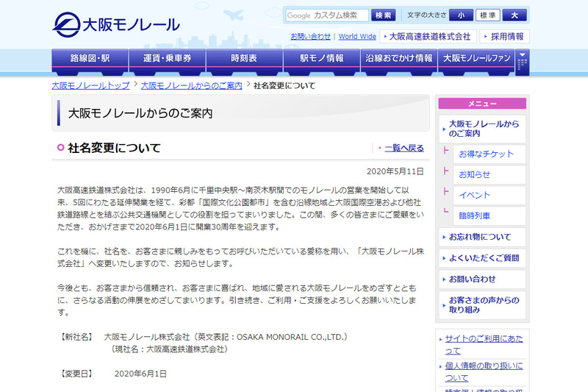Click the pink メニュー sidebar header
The height and width of the screenshot is (392, 588).
coord(482,104)
